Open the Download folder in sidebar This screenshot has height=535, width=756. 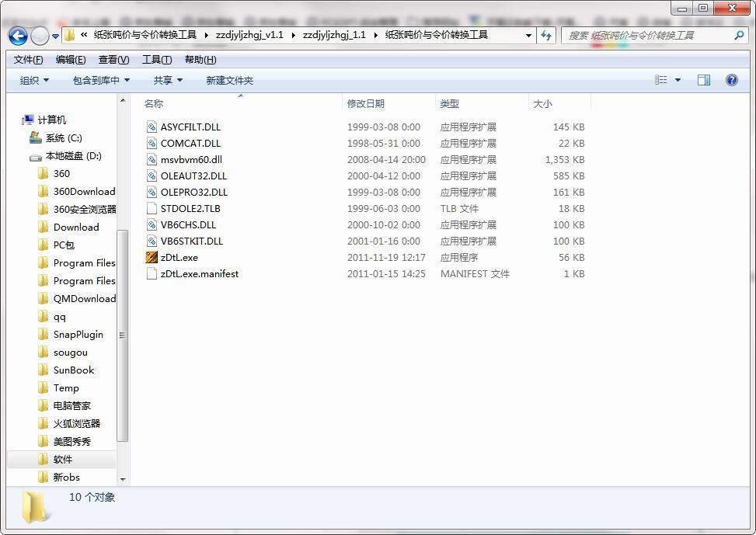tap(76, 227)
